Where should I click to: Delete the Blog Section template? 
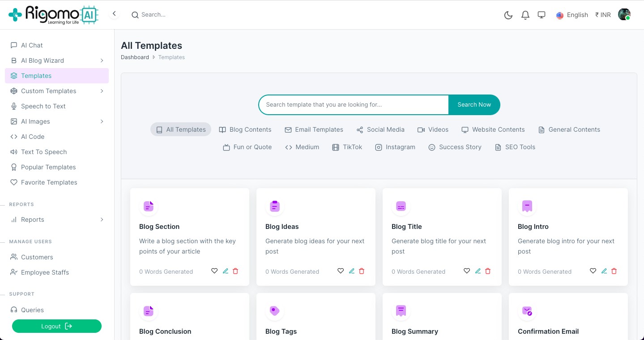coord(235,271)
